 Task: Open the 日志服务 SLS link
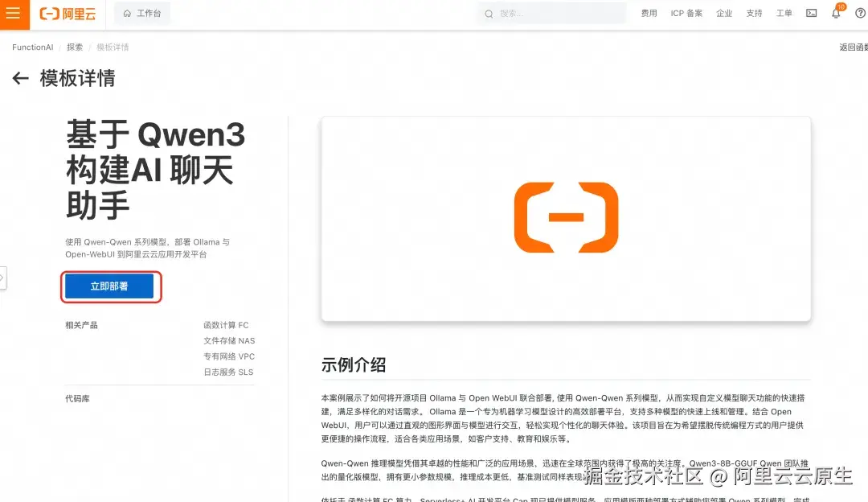230,372
